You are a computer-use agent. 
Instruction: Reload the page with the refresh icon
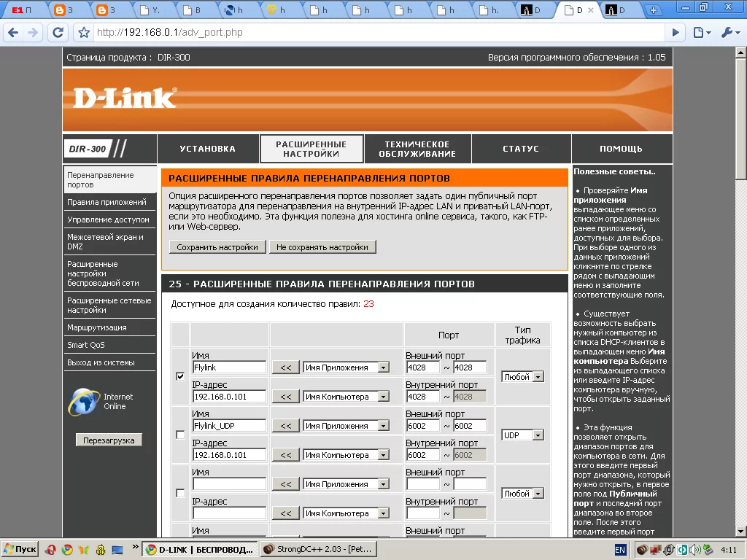[58, 32]
